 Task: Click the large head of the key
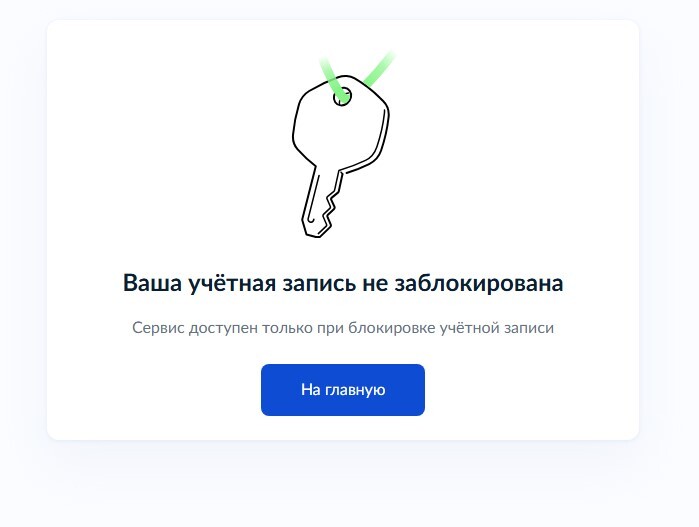pyautogui.click(x=341, y=123)
